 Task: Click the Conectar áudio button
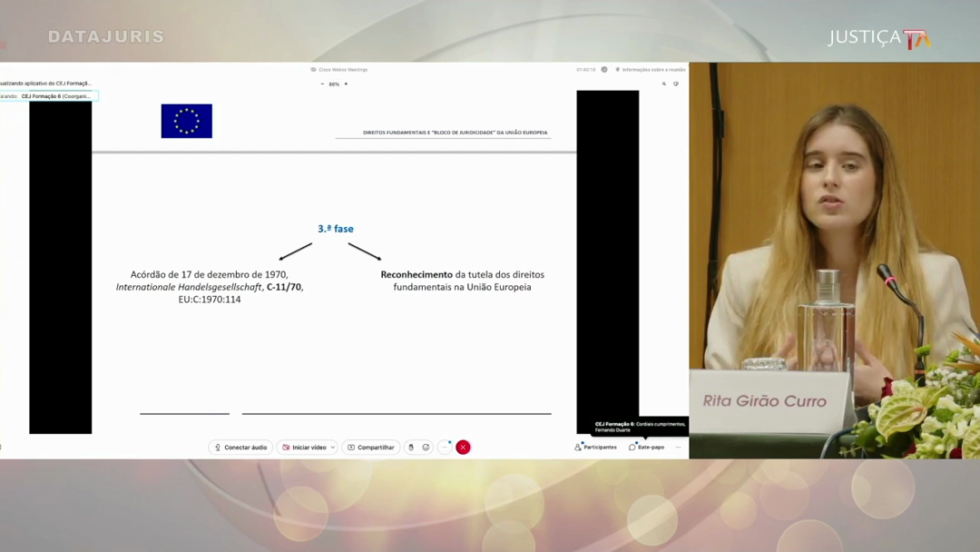[x=240, y=448]
